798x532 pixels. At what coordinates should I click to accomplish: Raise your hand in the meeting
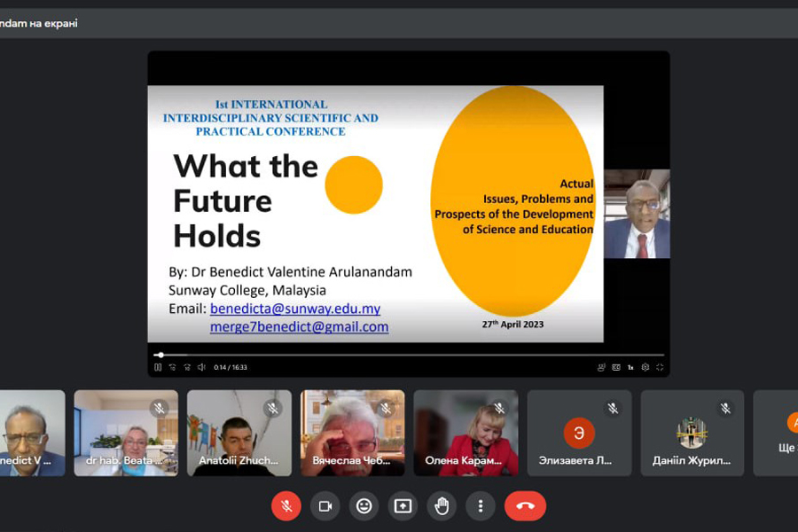pos(442,506)
